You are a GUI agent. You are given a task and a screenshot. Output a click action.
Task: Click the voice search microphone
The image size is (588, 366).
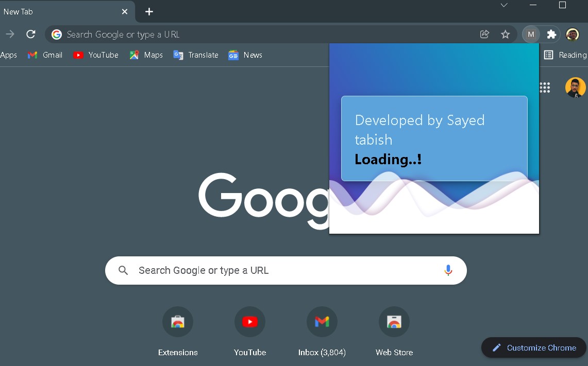pyautogui.click(x=447, y=270)
